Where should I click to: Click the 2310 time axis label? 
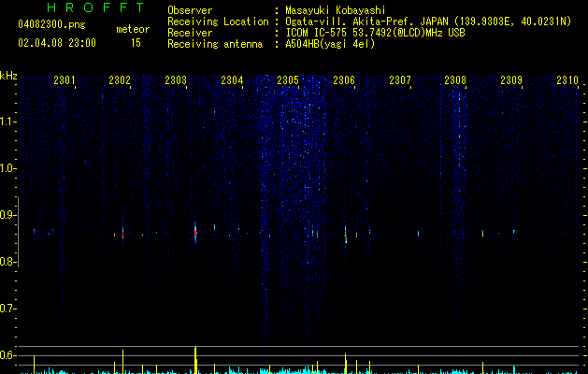click(567, 80)
